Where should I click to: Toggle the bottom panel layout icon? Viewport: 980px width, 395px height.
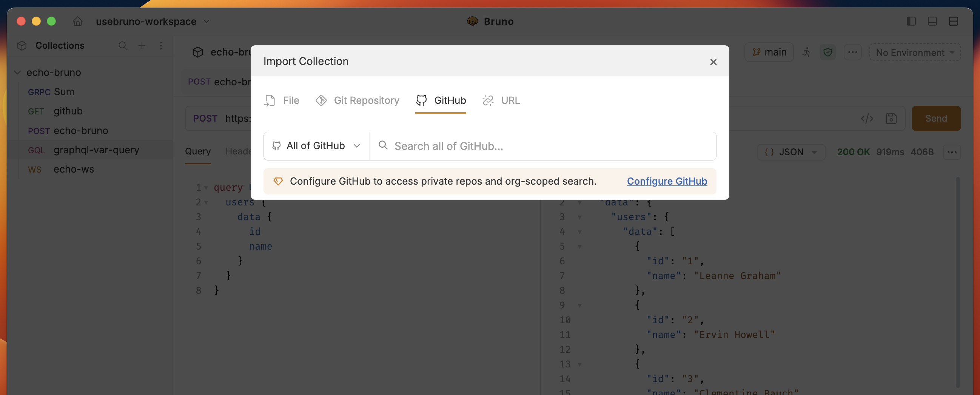[x=932, y=21]
